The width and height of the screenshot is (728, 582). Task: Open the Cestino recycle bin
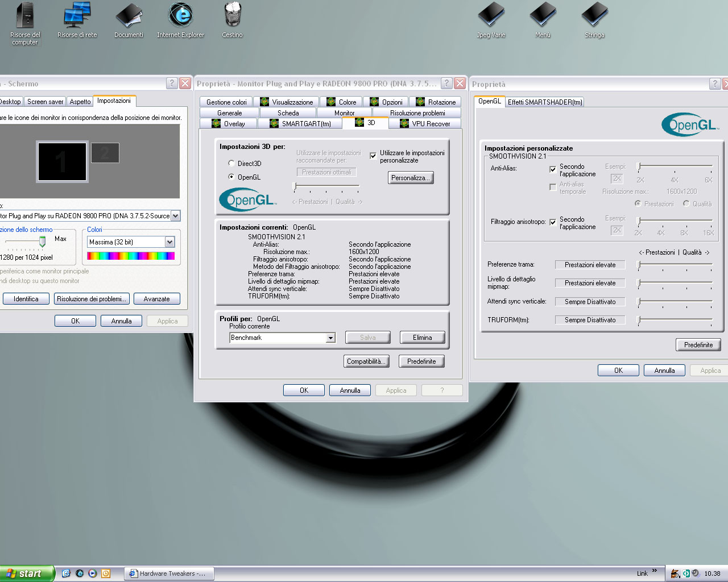232,20
